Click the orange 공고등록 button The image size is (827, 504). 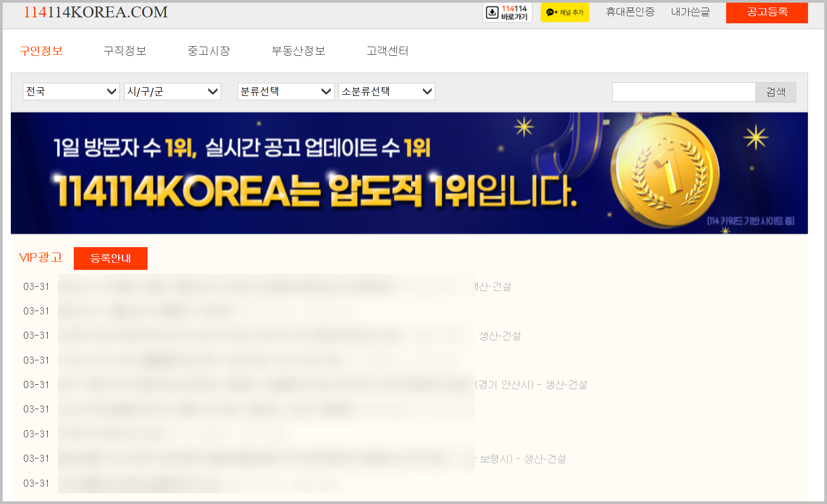[767, 12]
